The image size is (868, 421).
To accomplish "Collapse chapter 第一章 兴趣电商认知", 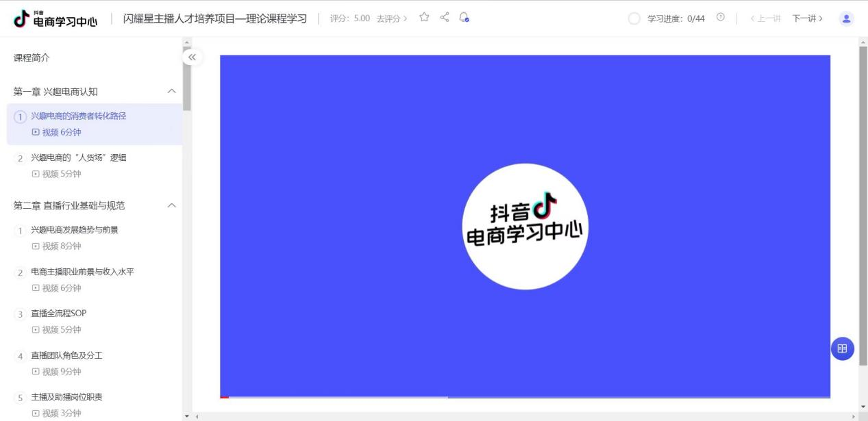I will click(x=172, y=92).
